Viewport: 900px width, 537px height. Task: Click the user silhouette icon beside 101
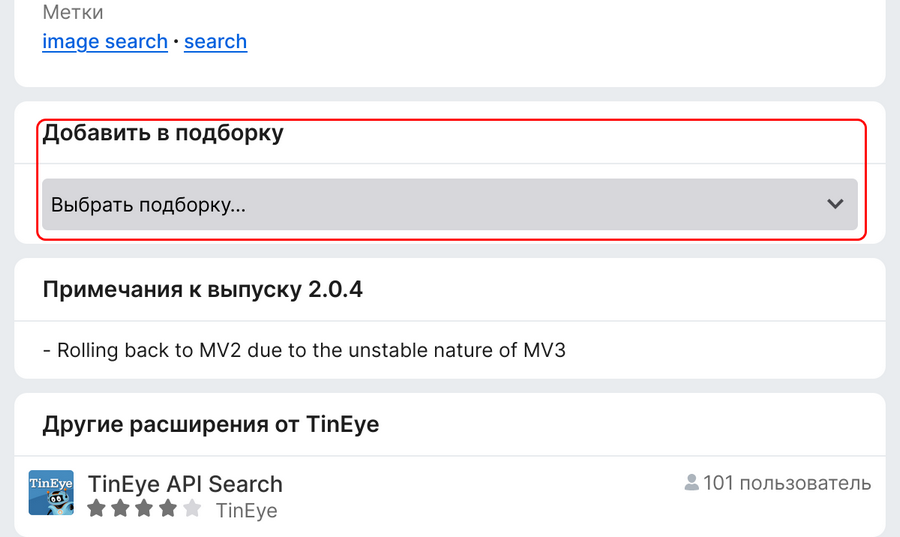tap(692, 482)
